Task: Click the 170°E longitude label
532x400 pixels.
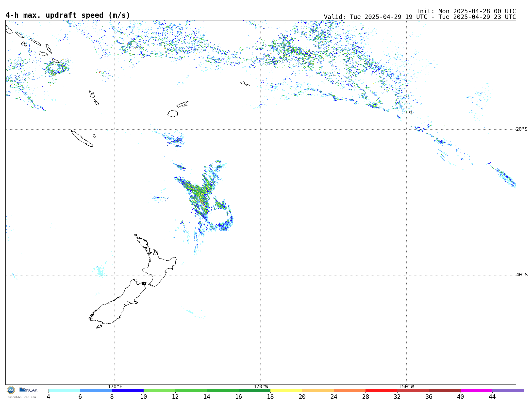Action: pyautogui.click(x=115, y=387)
